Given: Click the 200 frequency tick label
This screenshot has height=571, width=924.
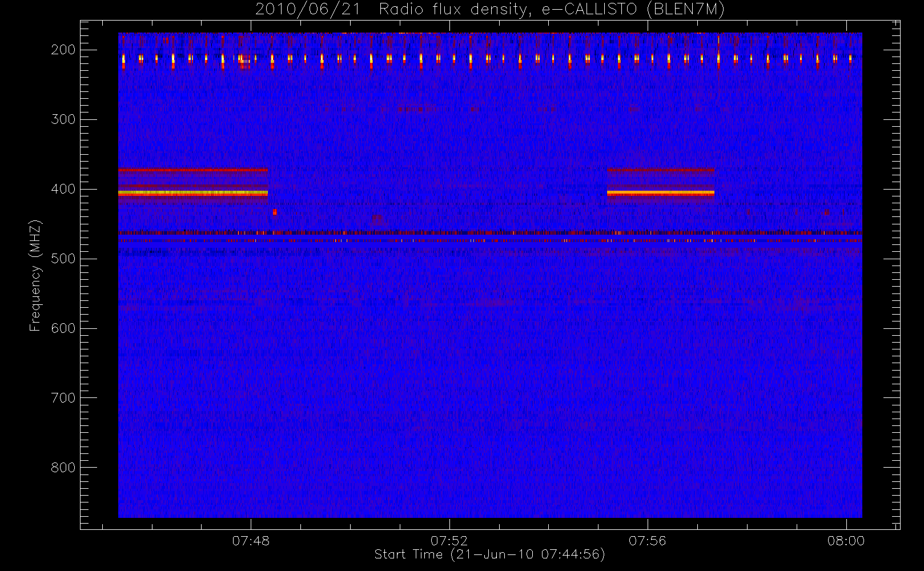Looking at the screenshot, I should click(63, 50).
